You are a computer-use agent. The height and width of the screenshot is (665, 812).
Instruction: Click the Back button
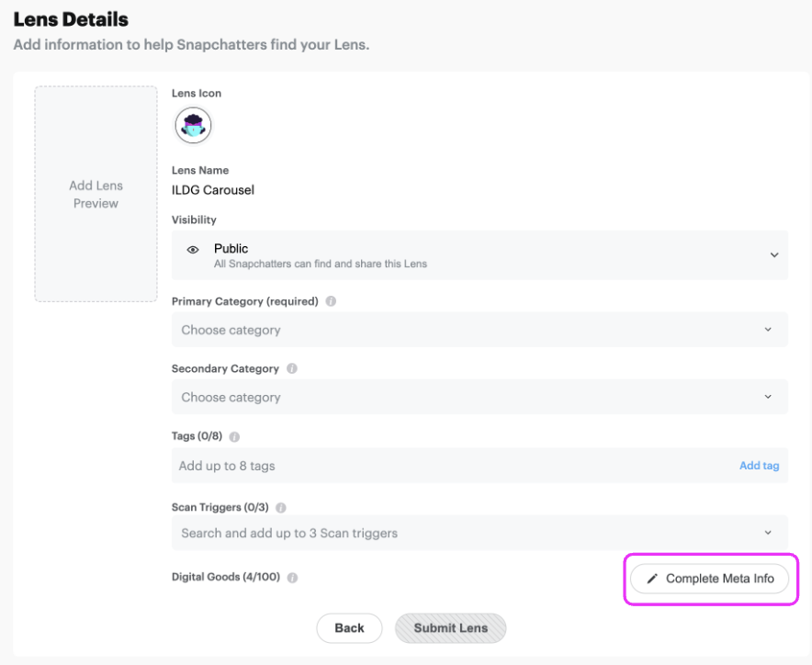coord(349,628)
